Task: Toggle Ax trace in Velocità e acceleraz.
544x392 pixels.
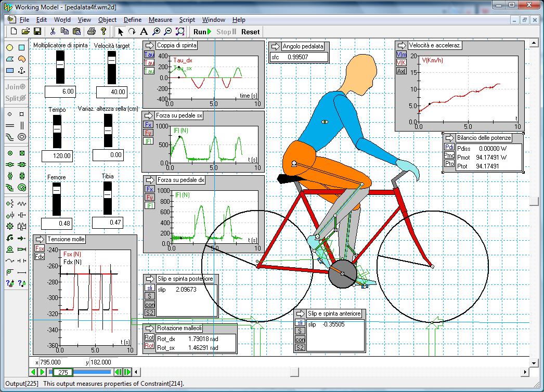Action: coord(401,71)
